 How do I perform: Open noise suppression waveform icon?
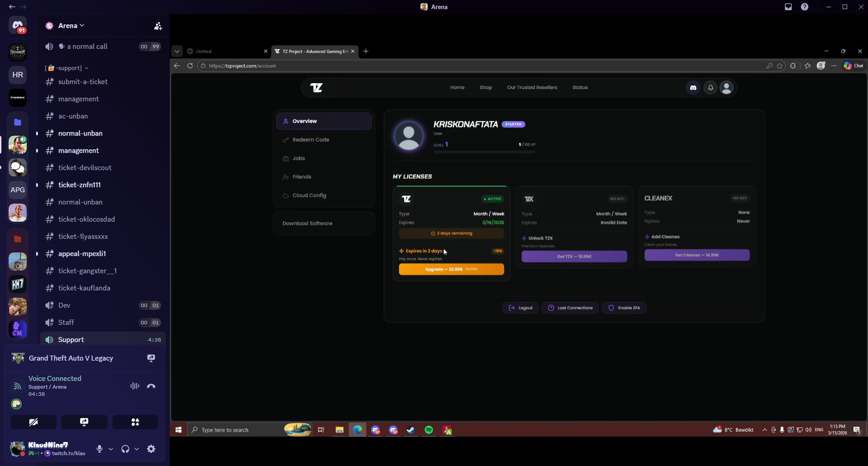pyautogui.click(x=134, y=386)
